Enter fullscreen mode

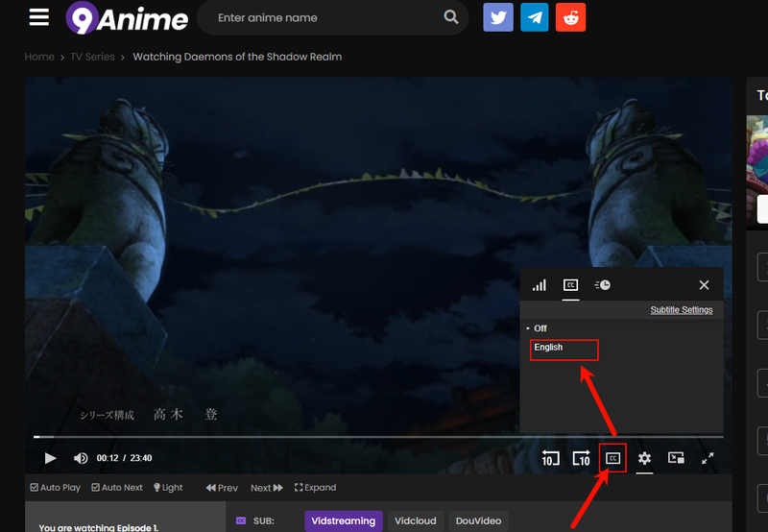click(708, 458)
